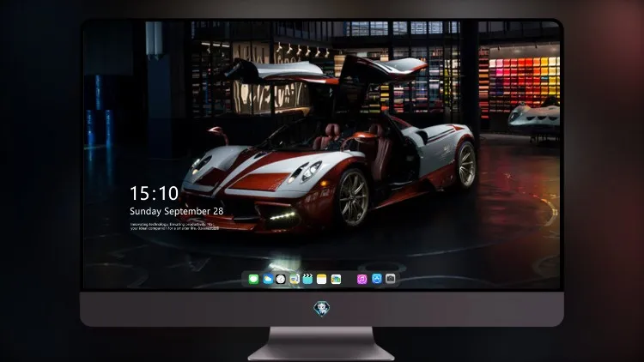Launch the teal clapperboard video app
The width and height of the screenshot is (644, 362).
tap(307, 279)
